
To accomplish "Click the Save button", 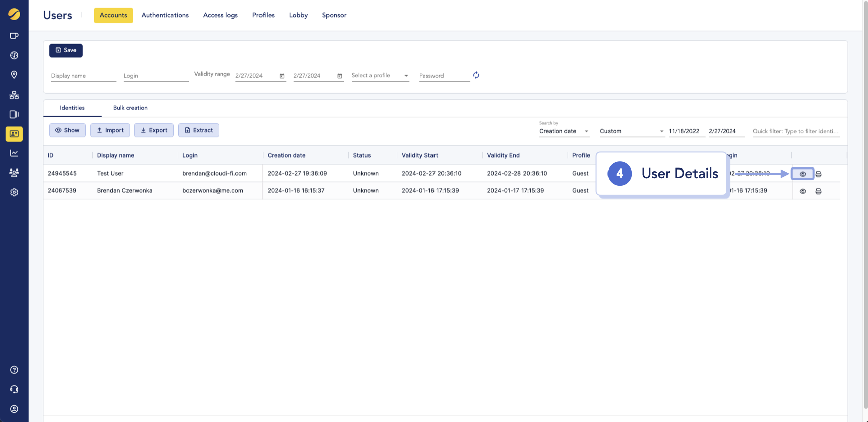I will coord(66,50).
